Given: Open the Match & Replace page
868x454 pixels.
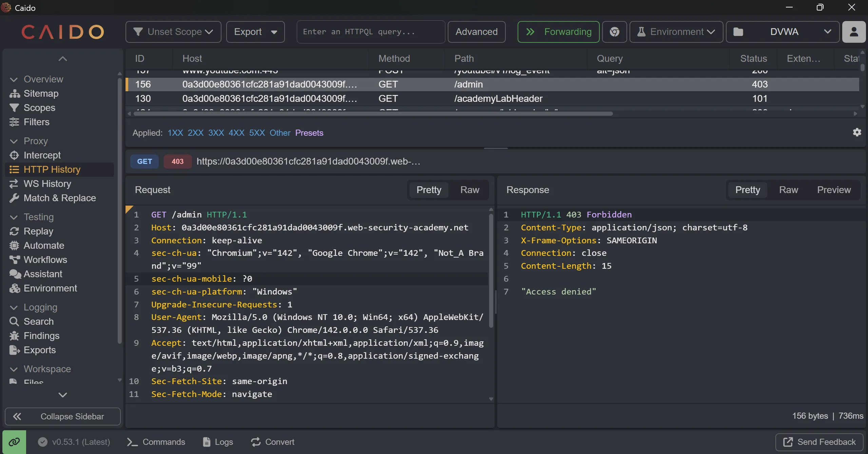Looking at the screenshot, I should (60, 198).
